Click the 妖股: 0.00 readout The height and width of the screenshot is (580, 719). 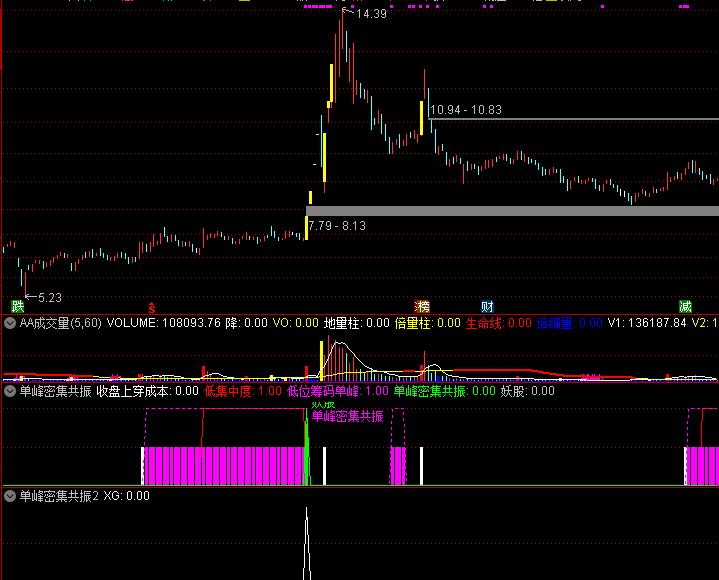click(528, 391)
